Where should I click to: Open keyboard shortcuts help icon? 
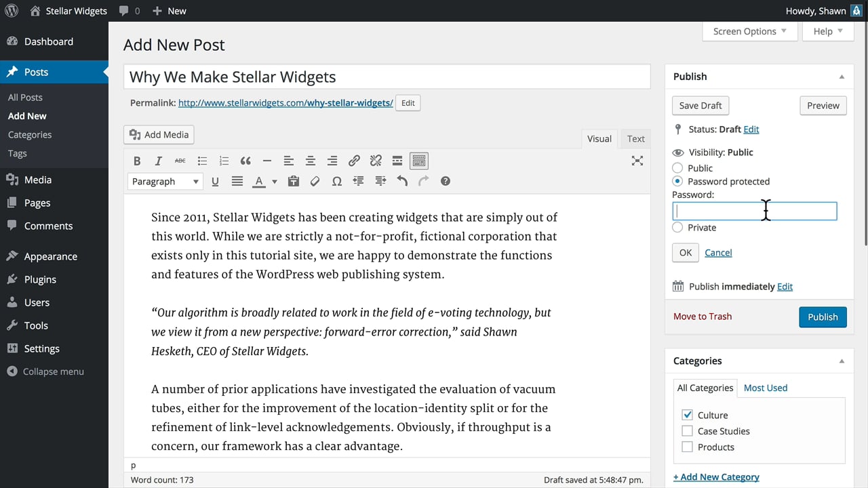point(446,181)
